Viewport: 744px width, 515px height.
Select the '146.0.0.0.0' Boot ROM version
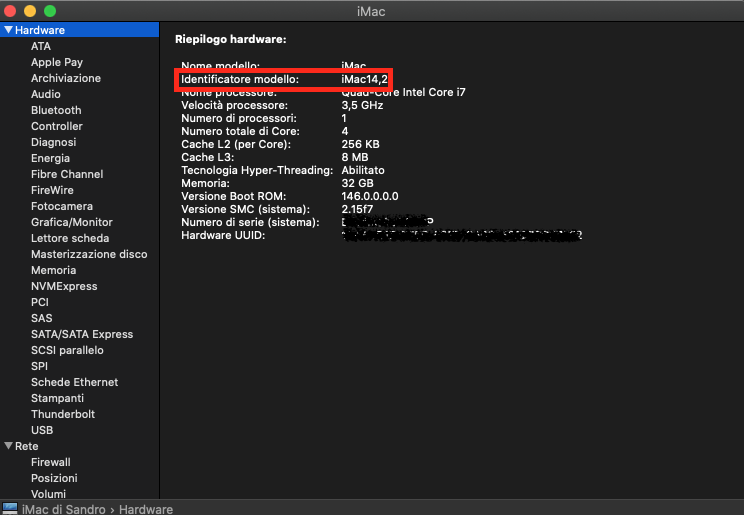pos(370,197)
